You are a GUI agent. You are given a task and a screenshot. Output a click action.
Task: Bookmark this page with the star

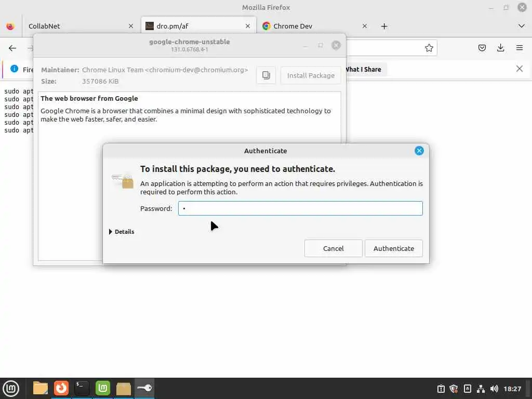[x=429, y=48]
